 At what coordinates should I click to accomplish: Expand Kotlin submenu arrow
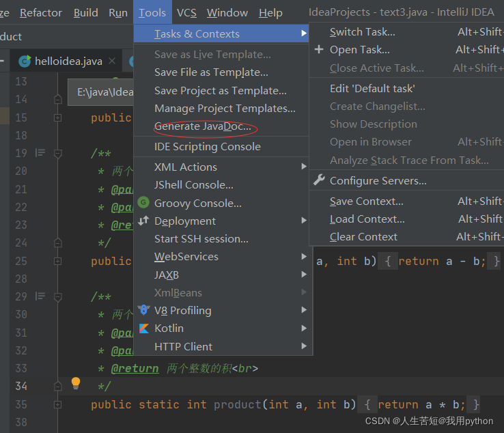pyautogui.click(x=303, y=329)
